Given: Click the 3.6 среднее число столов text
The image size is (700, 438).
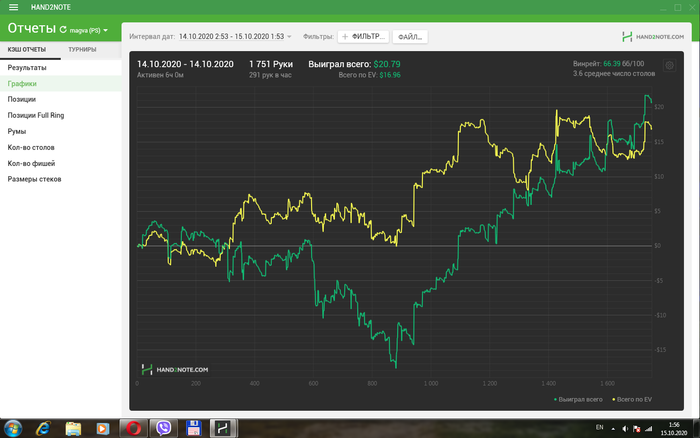Looking at the screenshot, I should [x=614, y=73].
